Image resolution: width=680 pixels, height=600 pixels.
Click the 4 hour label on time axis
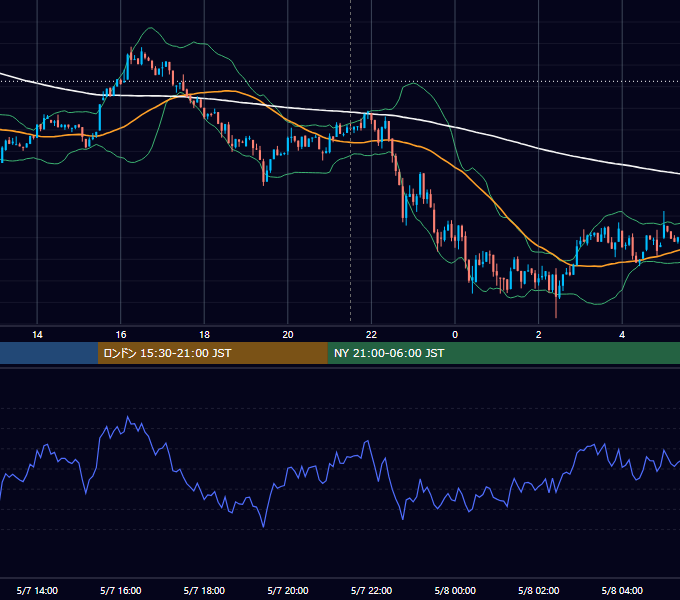[x=622, y=335]
